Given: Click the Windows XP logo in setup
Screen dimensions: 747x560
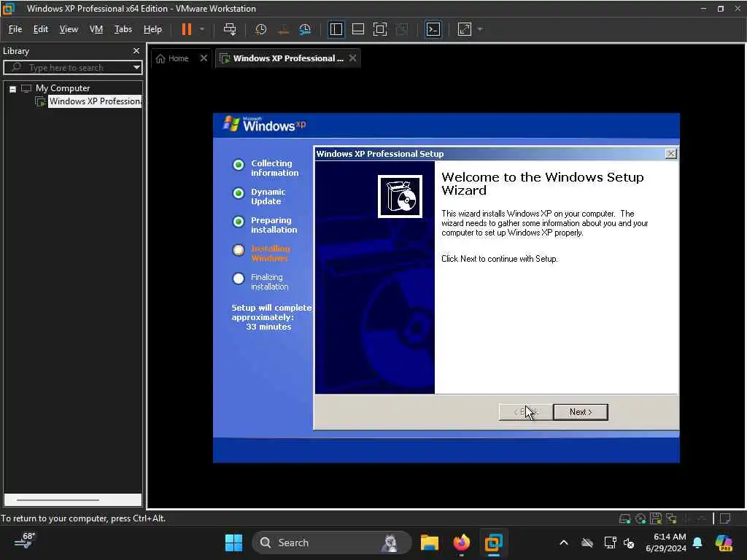Looking at the screenshot, I should (x=264, y=125).
